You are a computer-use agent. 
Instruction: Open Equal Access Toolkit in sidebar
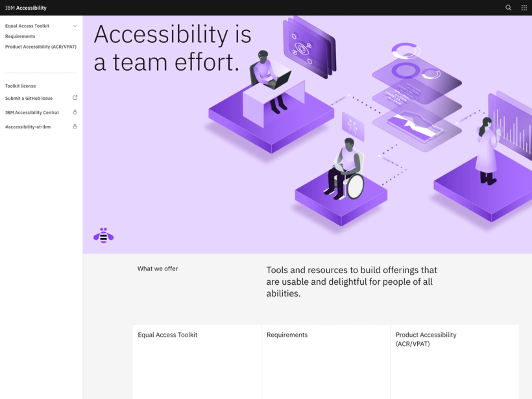coord(27,26)
